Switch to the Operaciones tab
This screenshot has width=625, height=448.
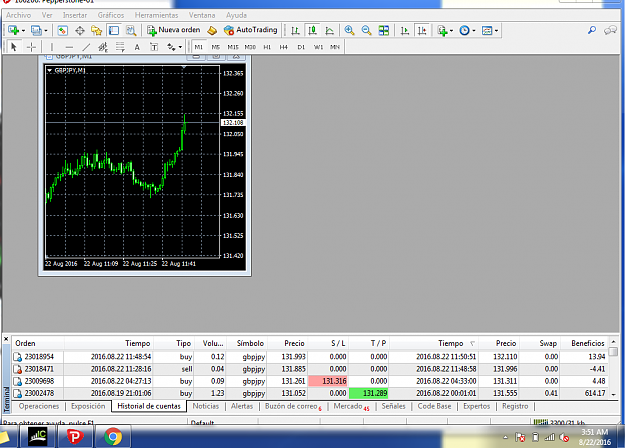39,406
